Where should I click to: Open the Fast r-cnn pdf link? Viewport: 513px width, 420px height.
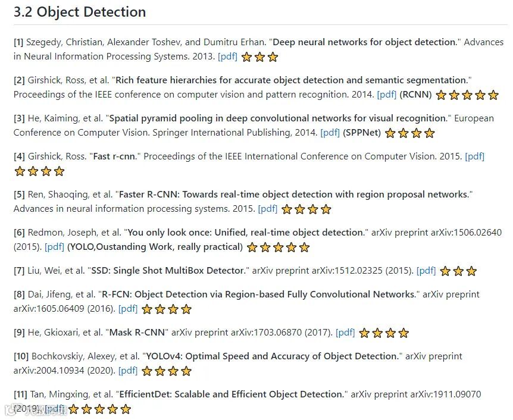[x=475, y=156]
